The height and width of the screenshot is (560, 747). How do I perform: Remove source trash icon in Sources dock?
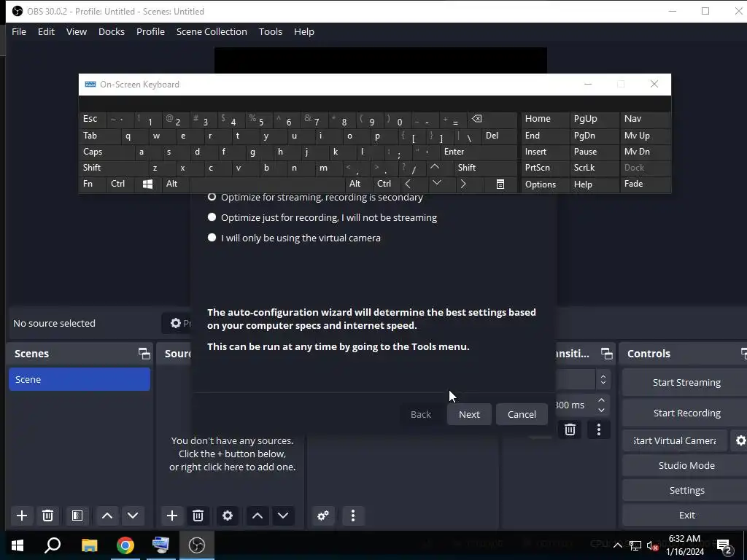click(x=198, y=516)
